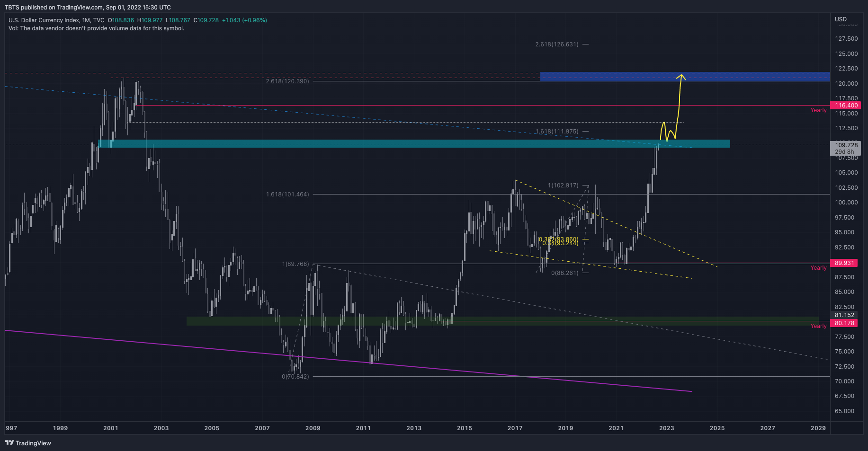Screen dimensions: 868x451
Task: Select the red 116.400 price label
Action: pos(846,106)
